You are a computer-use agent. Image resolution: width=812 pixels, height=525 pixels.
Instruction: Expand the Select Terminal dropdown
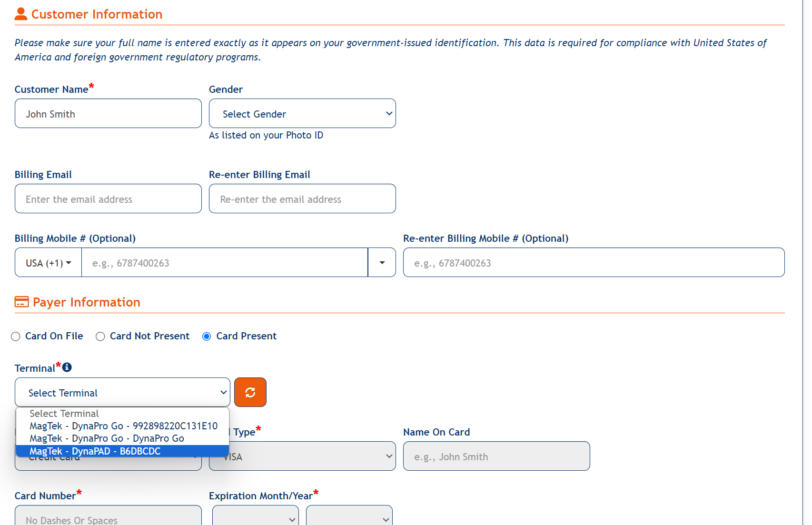[122, 392]
